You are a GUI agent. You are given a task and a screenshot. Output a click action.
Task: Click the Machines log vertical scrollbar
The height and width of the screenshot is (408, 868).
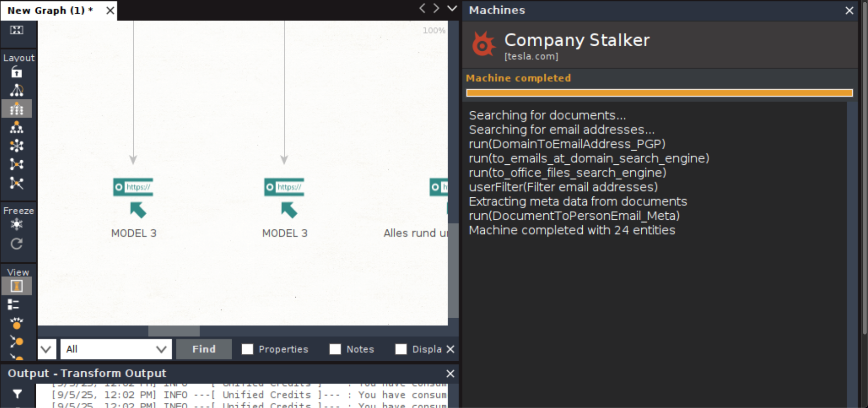pyautogui.click(x=852, y=254)
